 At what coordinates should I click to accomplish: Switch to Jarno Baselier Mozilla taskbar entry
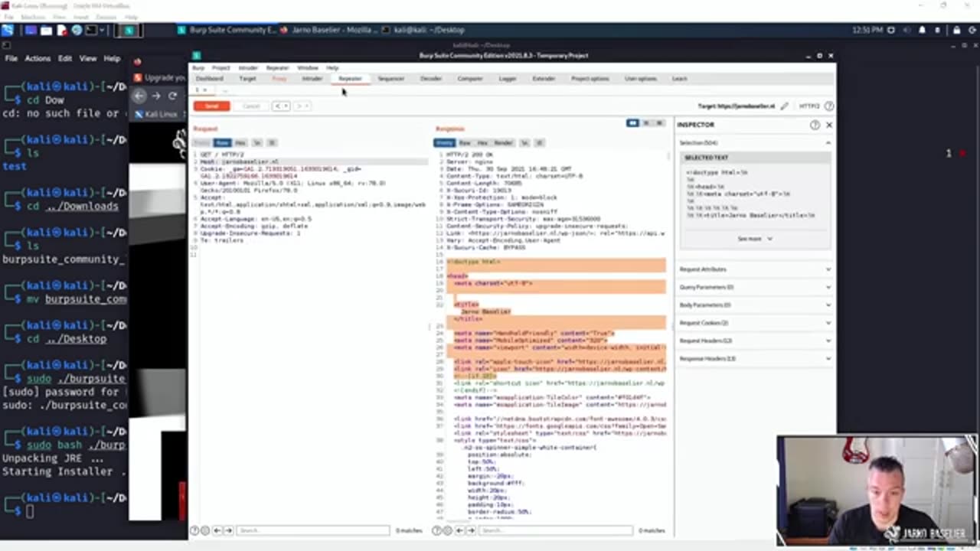point(329,30)
